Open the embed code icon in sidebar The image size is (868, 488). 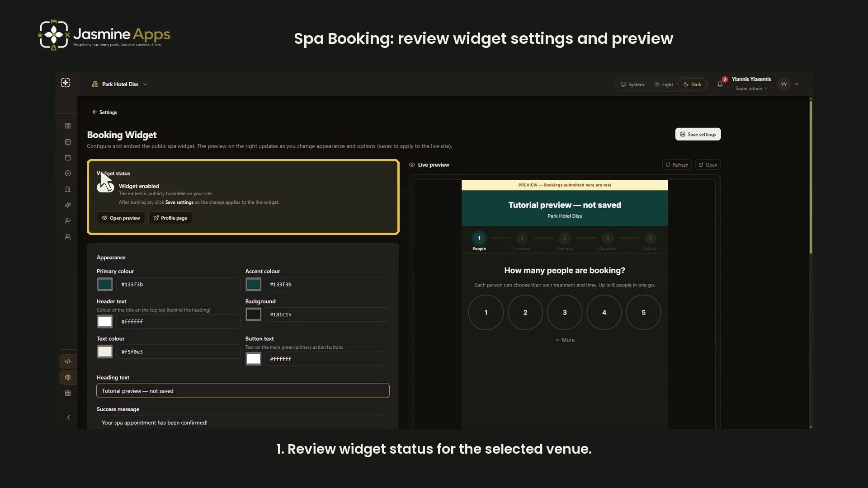point(68,361)
